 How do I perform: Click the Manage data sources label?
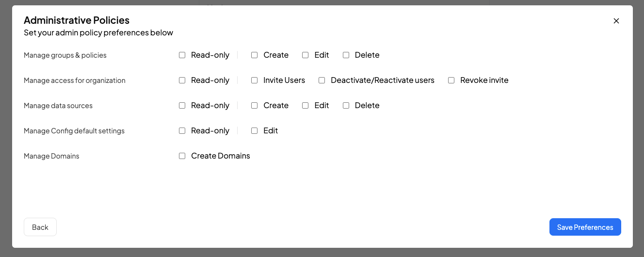coord(58,106)
